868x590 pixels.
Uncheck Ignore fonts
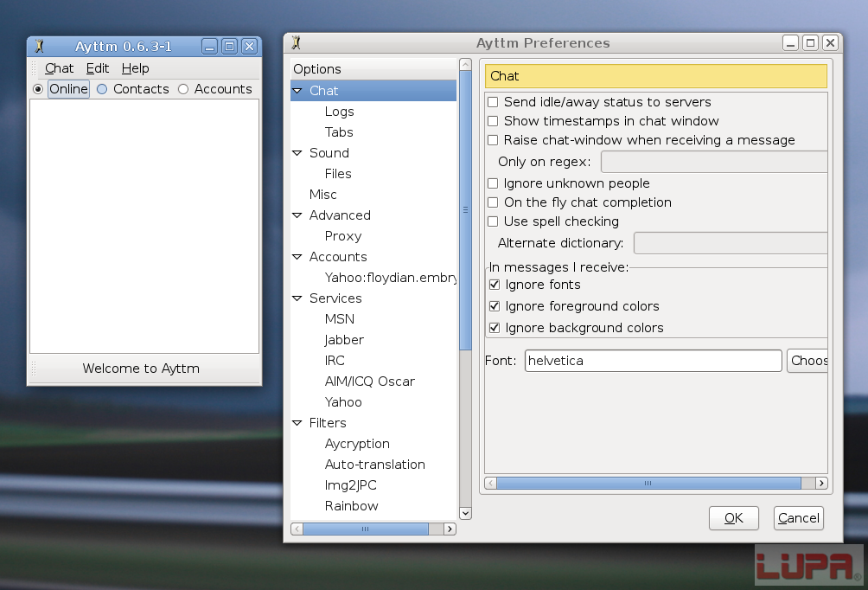click(495, 285)
